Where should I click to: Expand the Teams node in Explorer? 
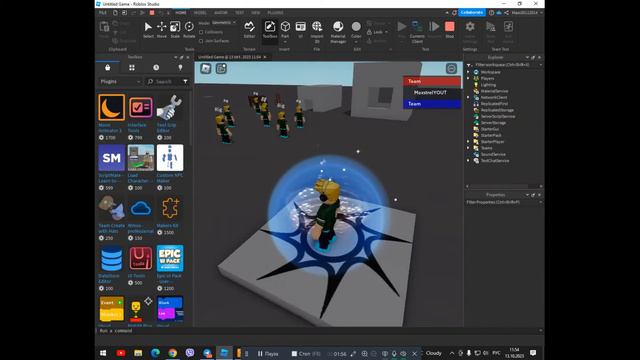point(469,148)
